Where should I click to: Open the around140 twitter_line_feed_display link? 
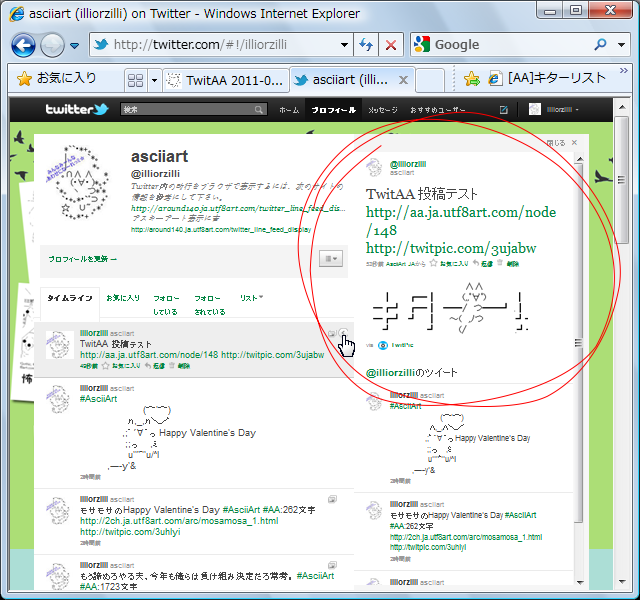click(x=221, y=230)
